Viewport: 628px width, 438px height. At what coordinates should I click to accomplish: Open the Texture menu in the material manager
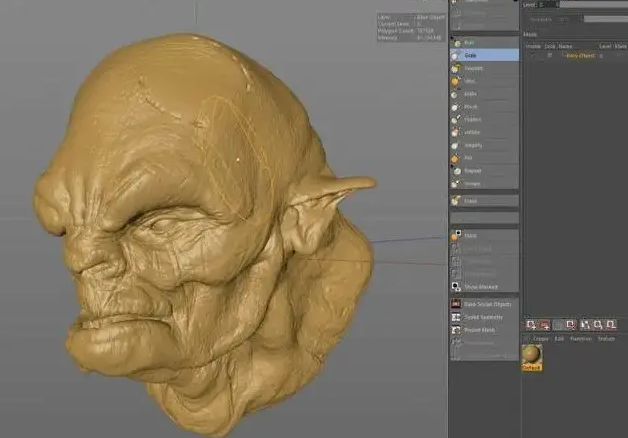(x=606, y=339)
